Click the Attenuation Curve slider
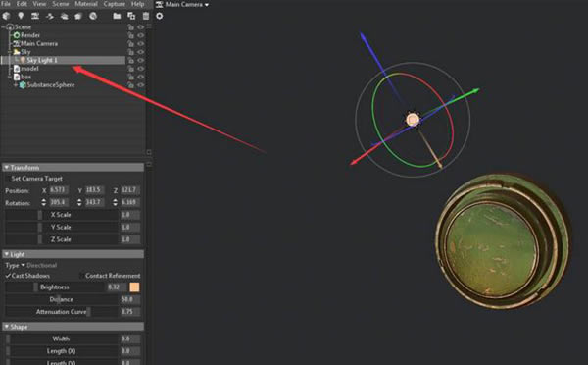Image resolution: width=588 pixels, height=365 pixels. tap(62, 312)
